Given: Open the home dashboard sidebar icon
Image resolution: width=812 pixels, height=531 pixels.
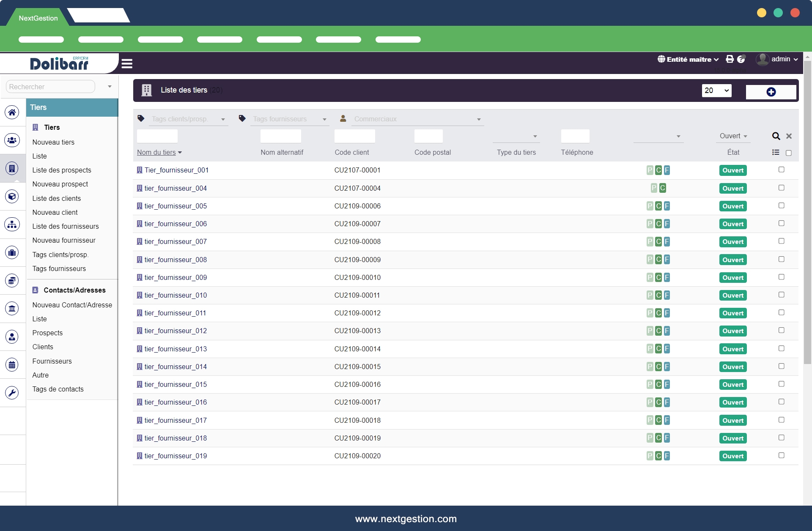Looking at the screenshot, I should (x=12, y=112).
